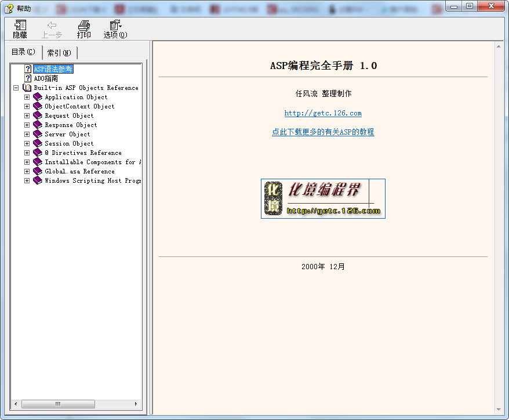Click the 上一步 (Back) toolbar icon

[52, 28]
